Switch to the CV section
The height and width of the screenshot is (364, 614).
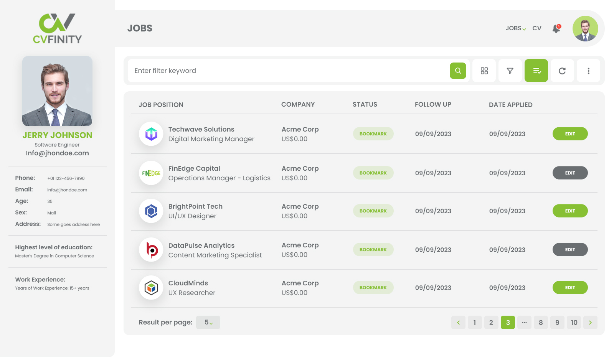click(537, 28)
